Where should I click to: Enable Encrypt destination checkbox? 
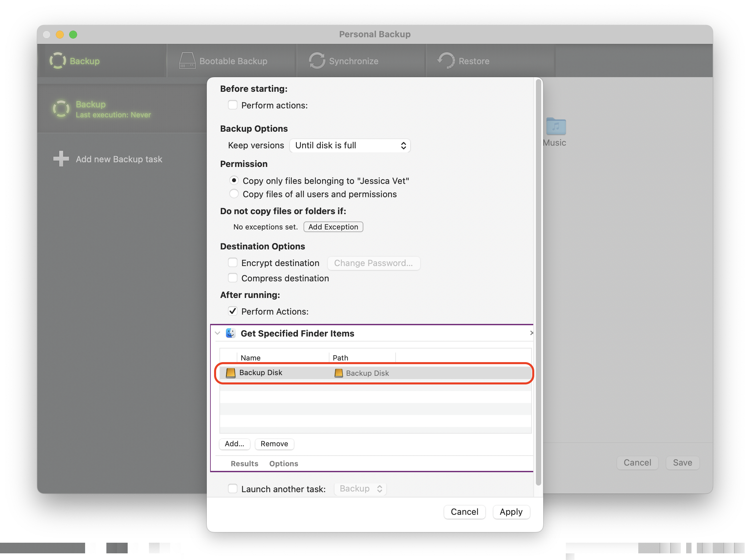click(232, 263)
